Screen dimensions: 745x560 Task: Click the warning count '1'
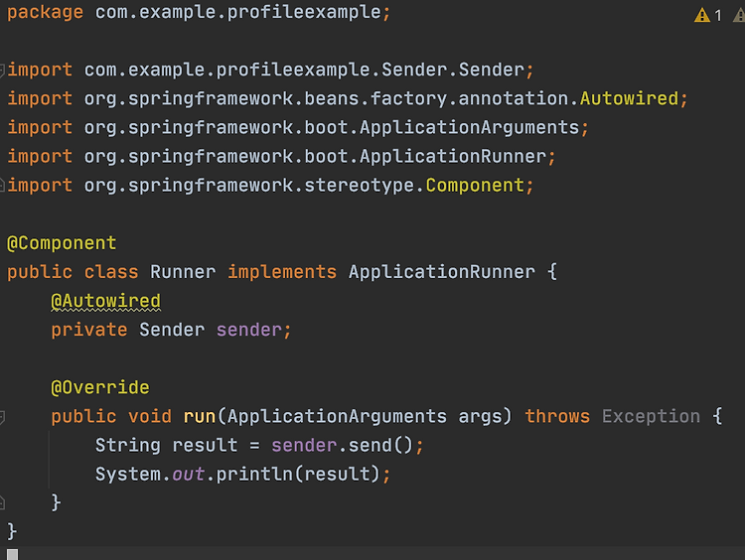tap(718, 16)
